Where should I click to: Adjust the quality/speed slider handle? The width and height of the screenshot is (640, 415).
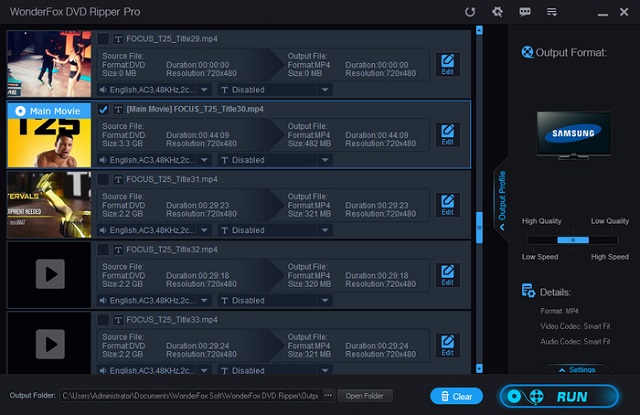point(573,240)
